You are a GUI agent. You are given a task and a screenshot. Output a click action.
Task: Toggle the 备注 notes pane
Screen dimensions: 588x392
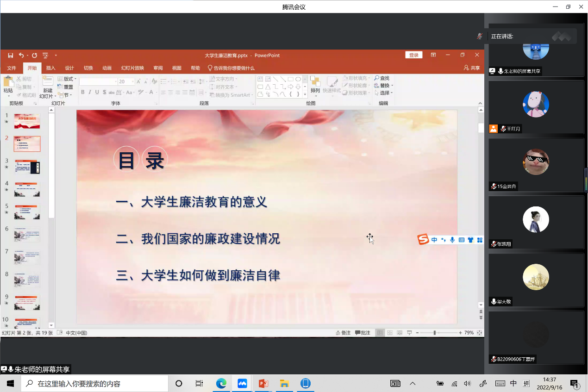[343, 333]
